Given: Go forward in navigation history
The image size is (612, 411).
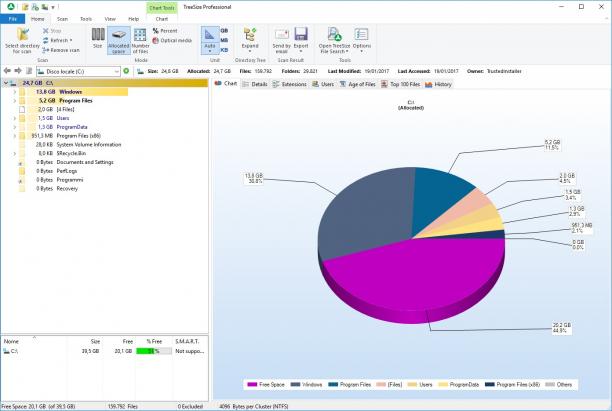Looking at the screenshot, I should click(x=18, y=71).
